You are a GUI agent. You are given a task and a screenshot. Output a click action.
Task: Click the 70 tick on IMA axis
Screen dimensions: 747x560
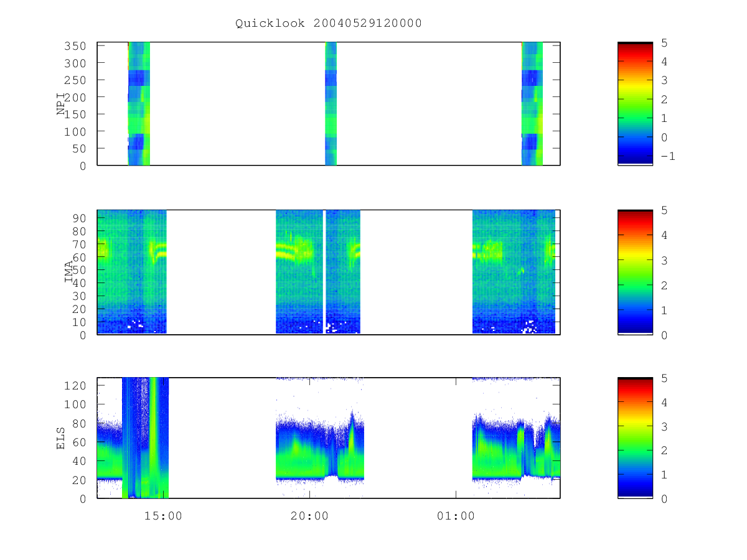[80, 243]
